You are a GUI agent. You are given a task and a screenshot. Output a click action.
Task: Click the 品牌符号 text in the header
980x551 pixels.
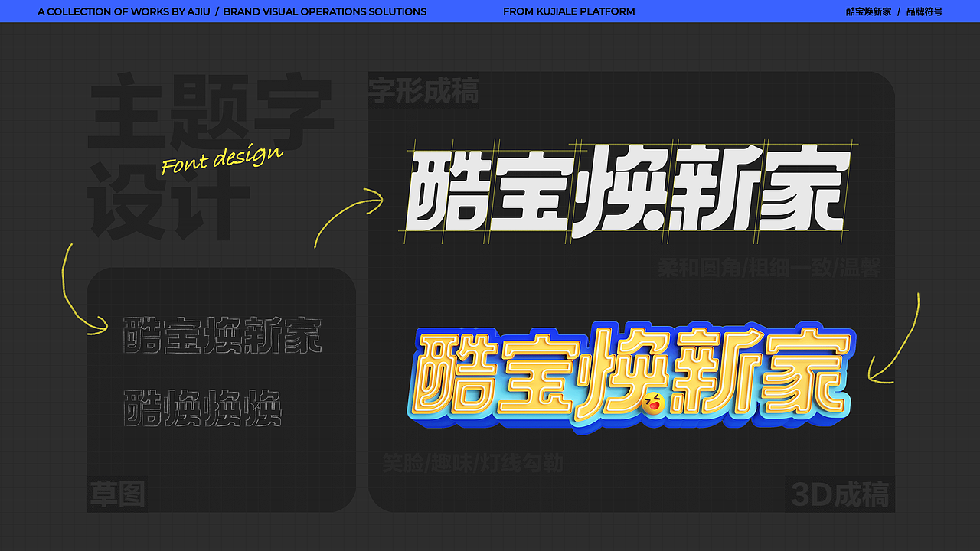click(924, 11)
